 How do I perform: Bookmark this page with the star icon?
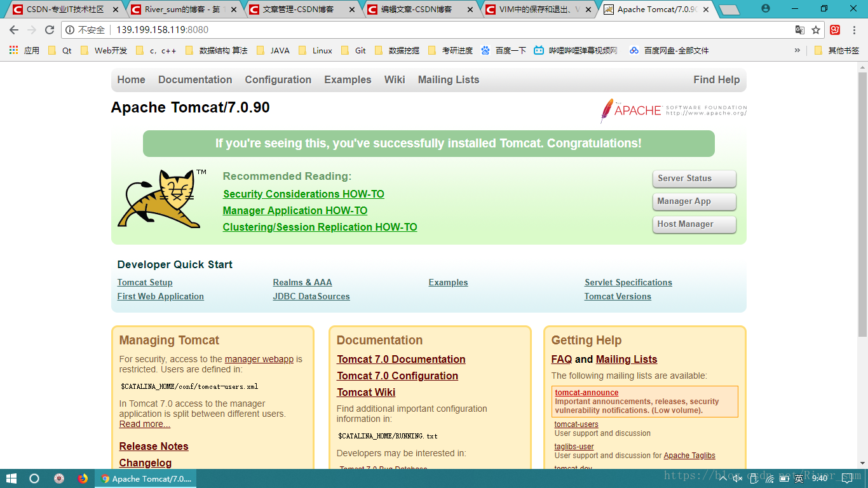[x=816, y=30]
